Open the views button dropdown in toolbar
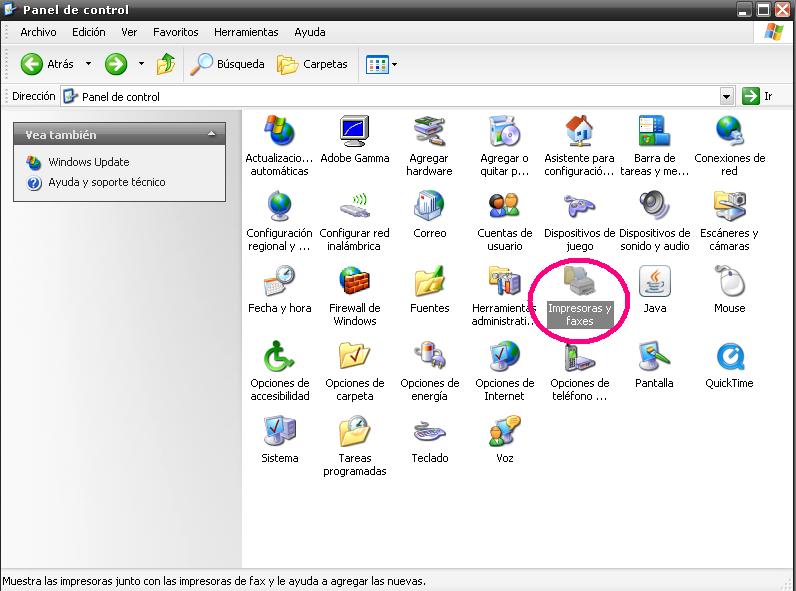 click(x=394, y=65)
